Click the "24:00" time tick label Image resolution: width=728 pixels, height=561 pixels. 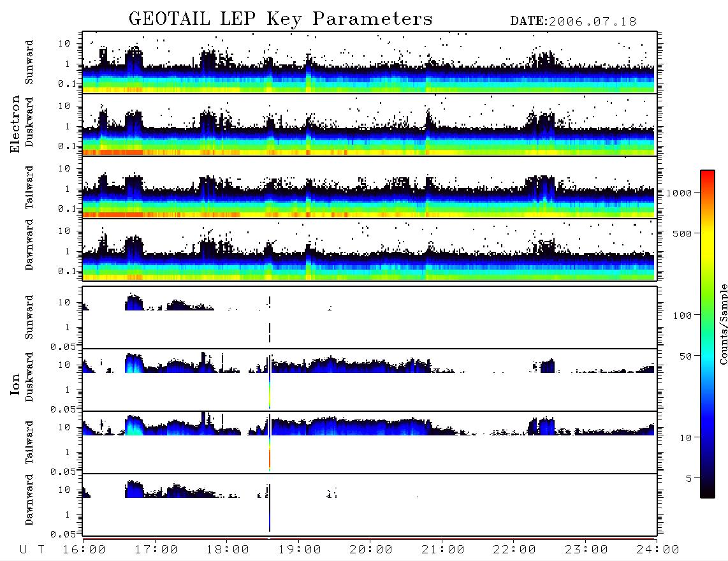pyautogui.click(x=657, y=550)
